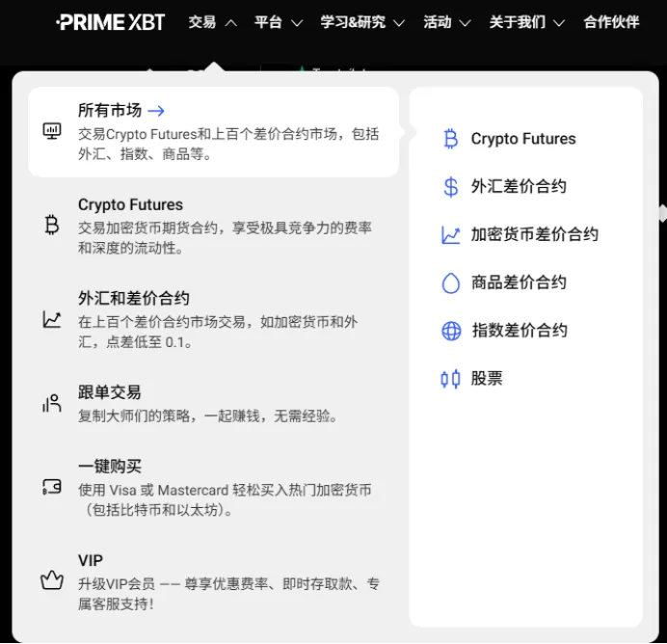The height and width of the screenshot is (644, 667).
Task: Open the 关于我们 navigation menu
Action: [x=526, y=22]
